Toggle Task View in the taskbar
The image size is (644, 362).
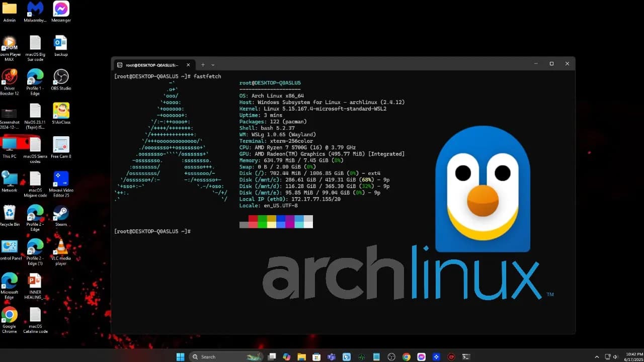coord(272,357)
